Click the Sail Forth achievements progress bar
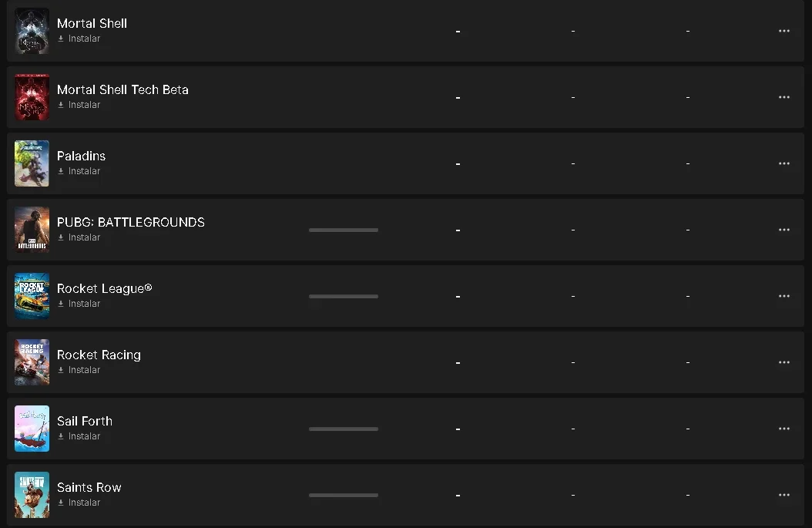Image resolution: width=812 pixels, height=528 pixels. tap(344, 429)
